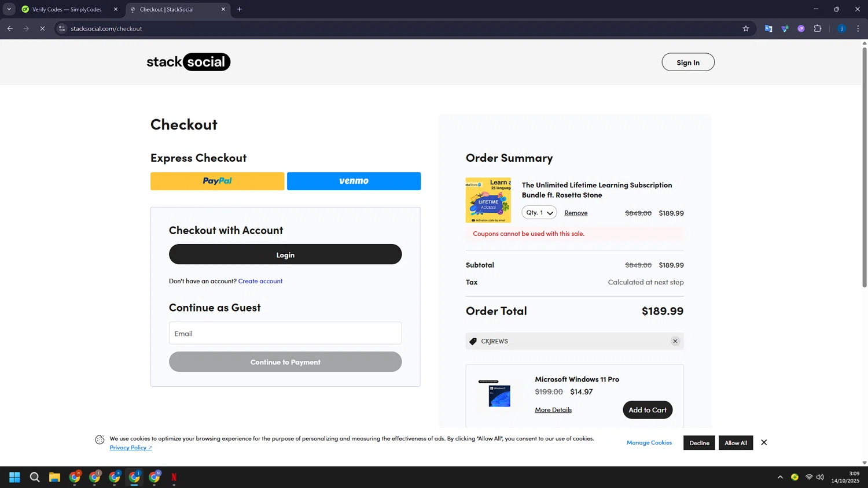Screen dimensions: 868x488
Task: Stop loading the page
Action: 42,28
